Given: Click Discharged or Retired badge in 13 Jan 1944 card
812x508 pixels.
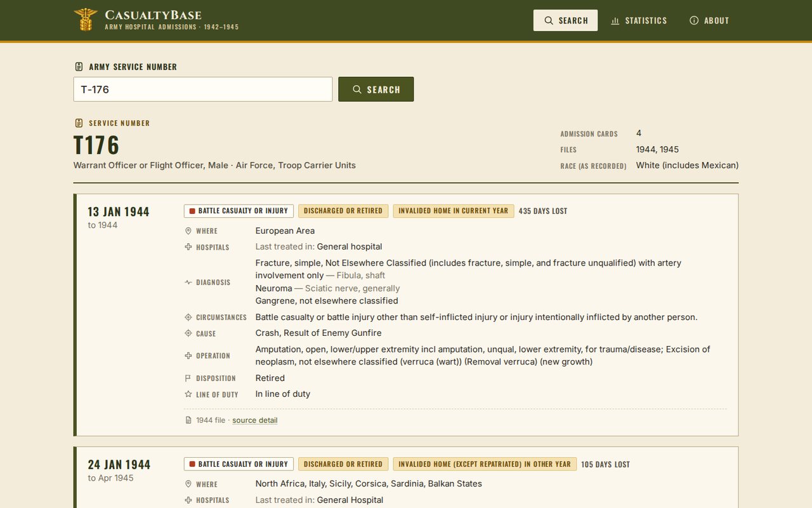Looking at the screenshot, I should (343, 211).
